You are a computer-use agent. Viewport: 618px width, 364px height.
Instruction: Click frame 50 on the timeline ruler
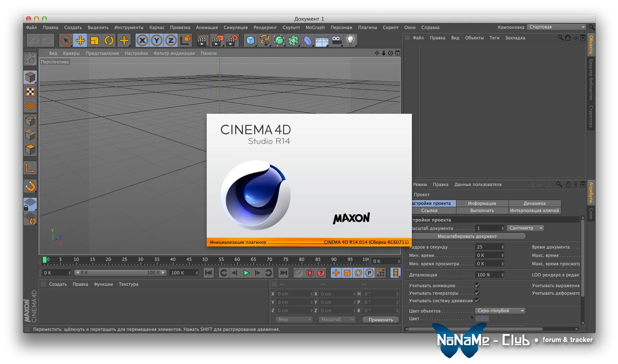205,260
